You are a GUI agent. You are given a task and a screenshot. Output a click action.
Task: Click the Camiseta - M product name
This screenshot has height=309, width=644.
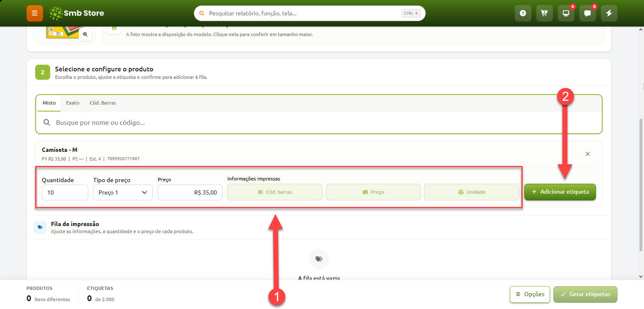tap(60, 150)
